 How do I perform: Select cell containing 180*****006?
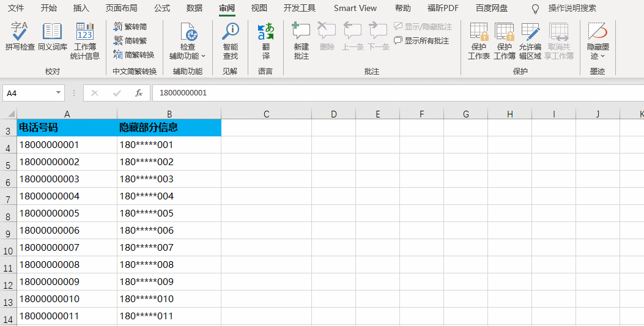(169, 231)
